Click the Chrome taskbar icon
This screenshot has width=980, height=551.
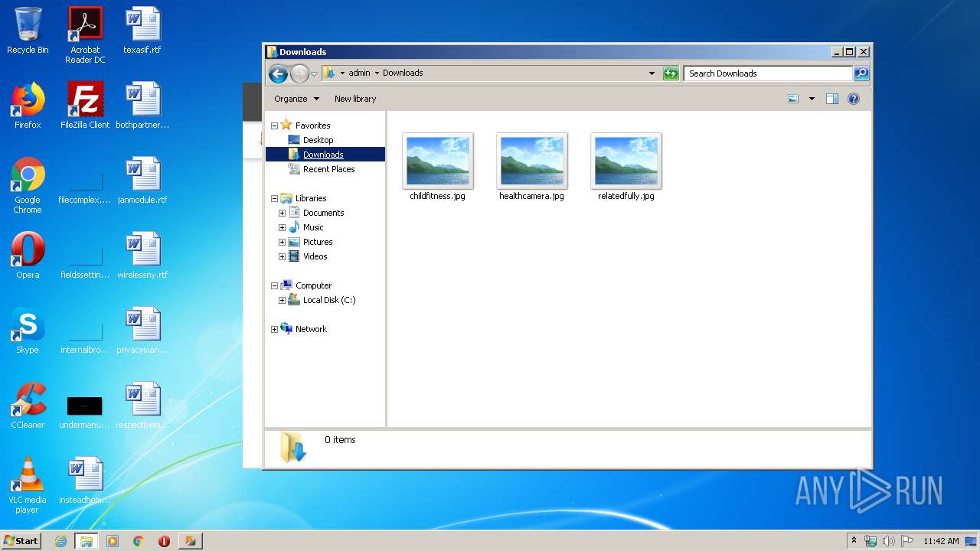click(x=139, y=541)
